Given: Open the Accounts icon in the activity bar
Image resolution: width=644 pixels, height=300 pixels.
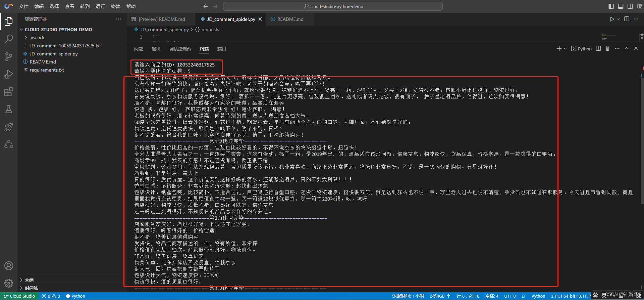Looking at the screenshot, I should click(x=9, y=266).
